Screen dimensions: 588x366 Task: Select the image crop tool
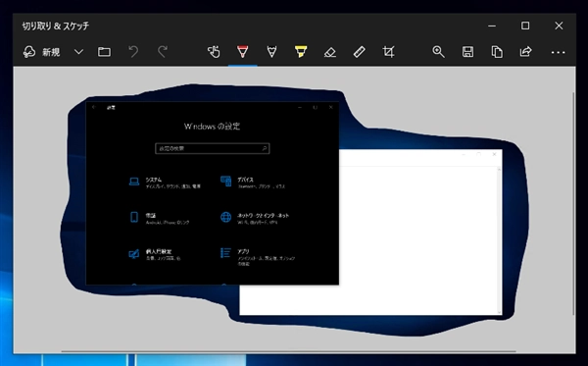point(388,52)
